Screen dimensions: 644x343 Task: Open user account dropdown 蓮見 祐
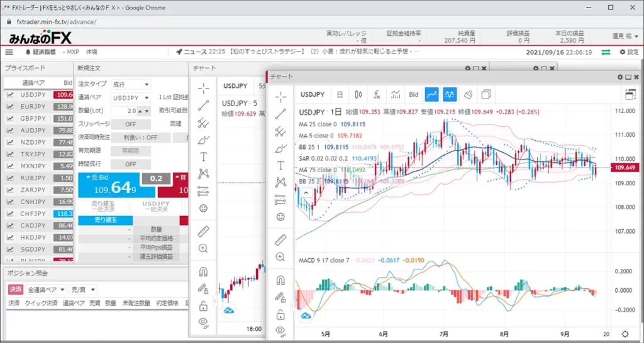pos(625,36)
